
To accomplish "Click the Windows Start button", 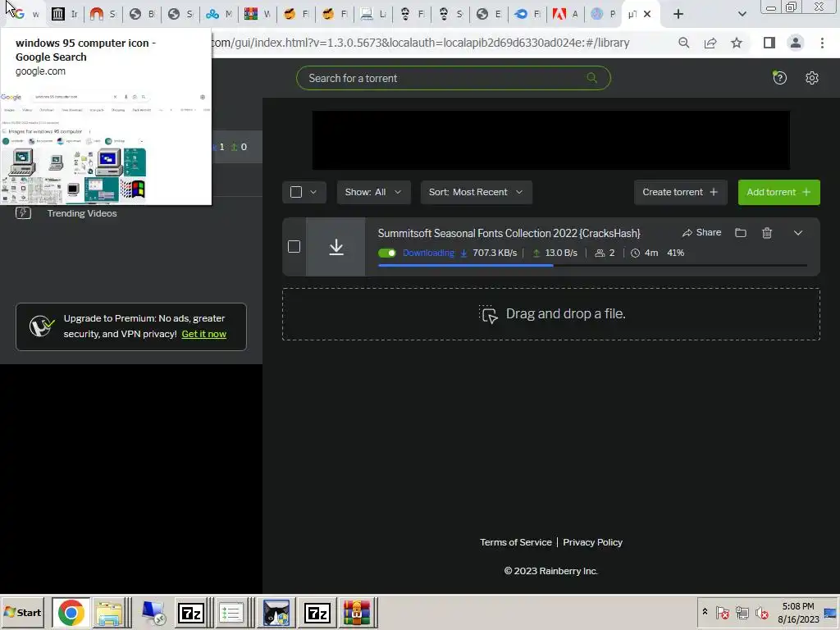I will [22, 612].
